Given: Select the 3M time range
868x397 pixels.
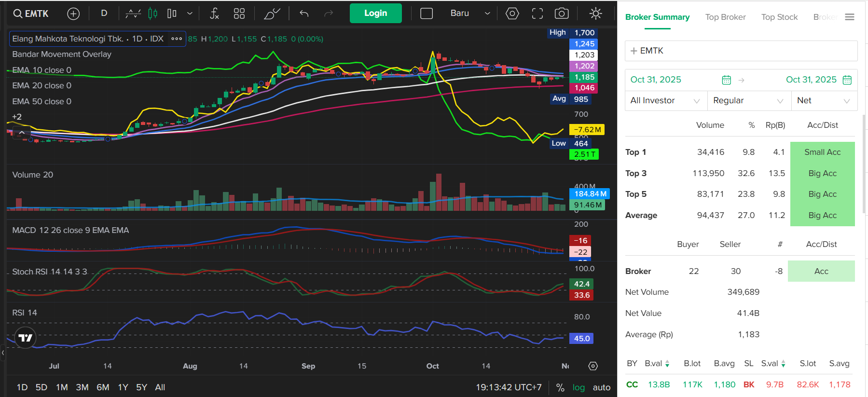Looking at the screenshot, I should pos(82,387).
